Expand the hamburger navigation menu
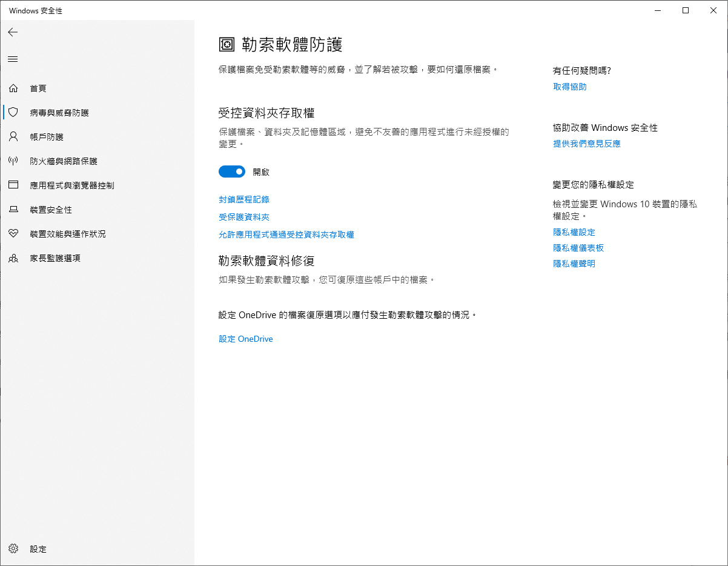Image resolution: width=728 pixels, height=566 pixels. (x=13, y=59)
